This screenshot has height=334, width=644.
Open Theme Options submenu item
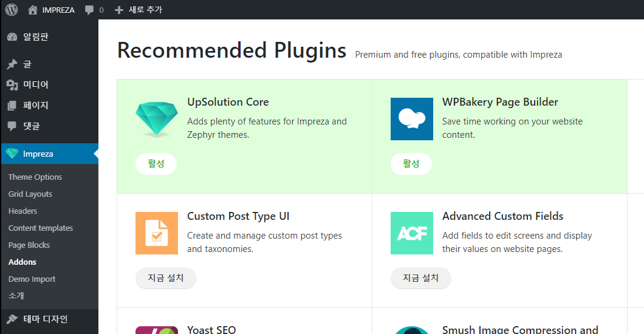tap(35, 177)
